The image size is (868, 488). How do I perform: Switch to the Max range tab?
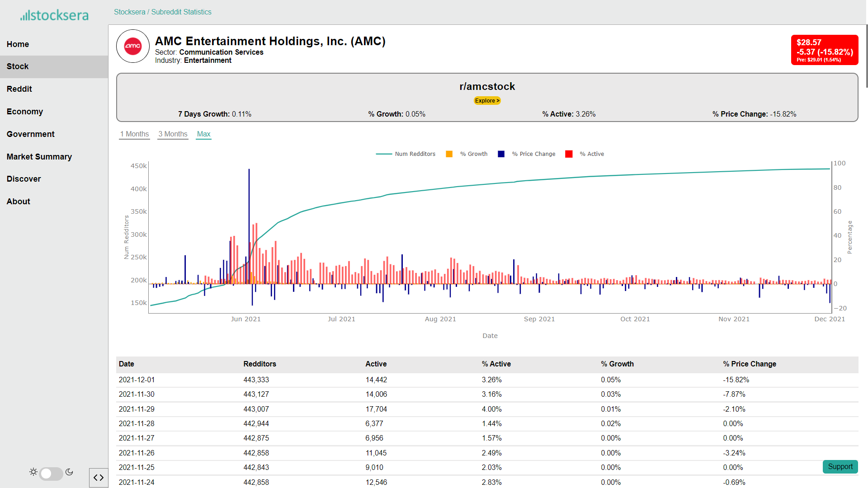203,134
